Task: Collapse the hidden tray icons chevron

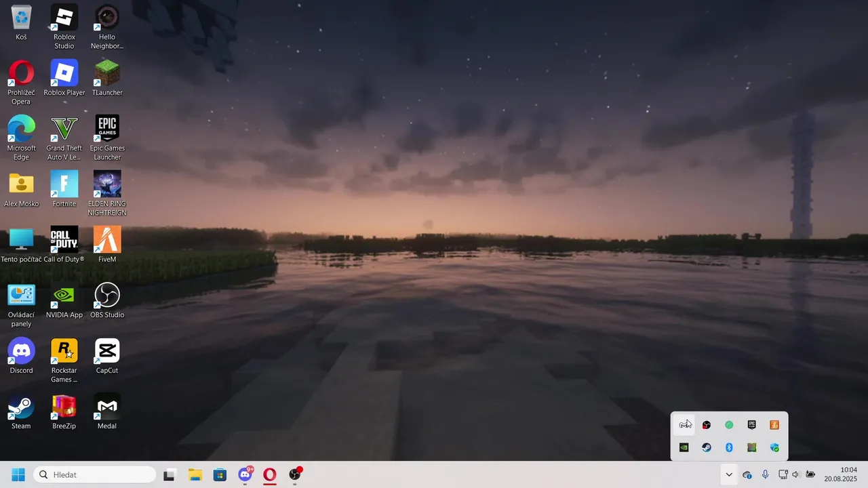Action: tap(729, 474)
